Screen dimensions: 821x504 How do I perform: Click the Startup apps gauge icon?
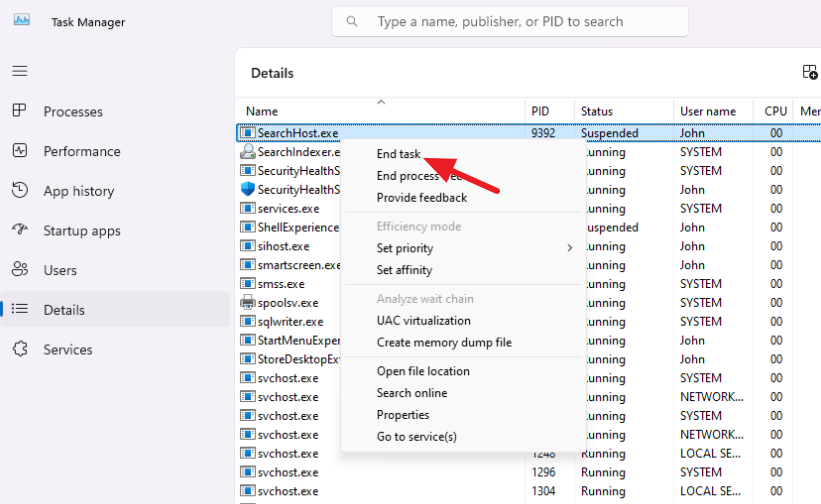pyautogui.click(x=20, y=229)
